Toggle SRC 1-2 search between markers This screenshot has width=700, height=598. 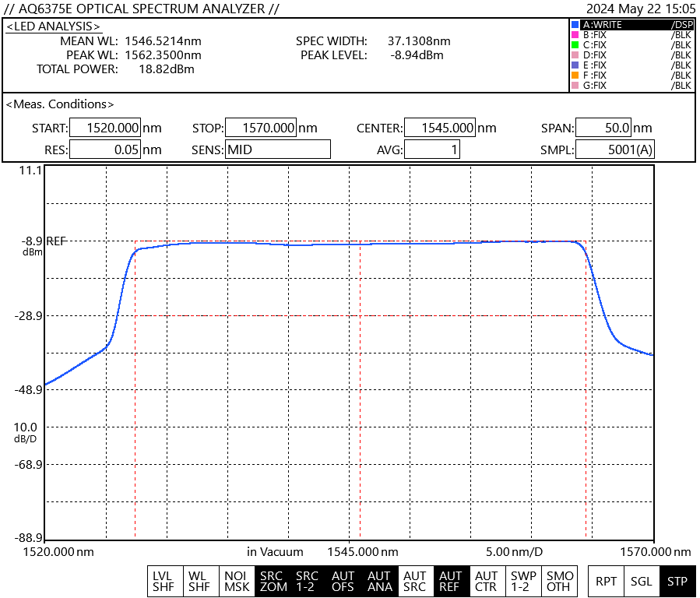[x=308, y=581]
